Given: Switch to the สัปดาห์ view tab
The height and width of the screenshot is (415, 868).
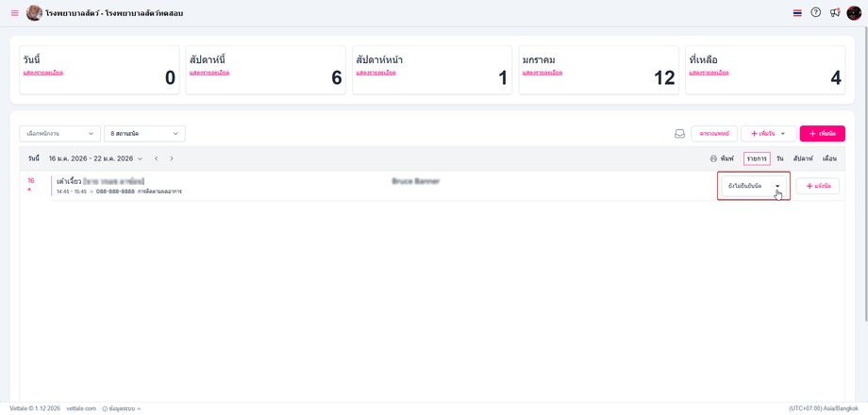Looking at the screenshot, I should [803, 158].
